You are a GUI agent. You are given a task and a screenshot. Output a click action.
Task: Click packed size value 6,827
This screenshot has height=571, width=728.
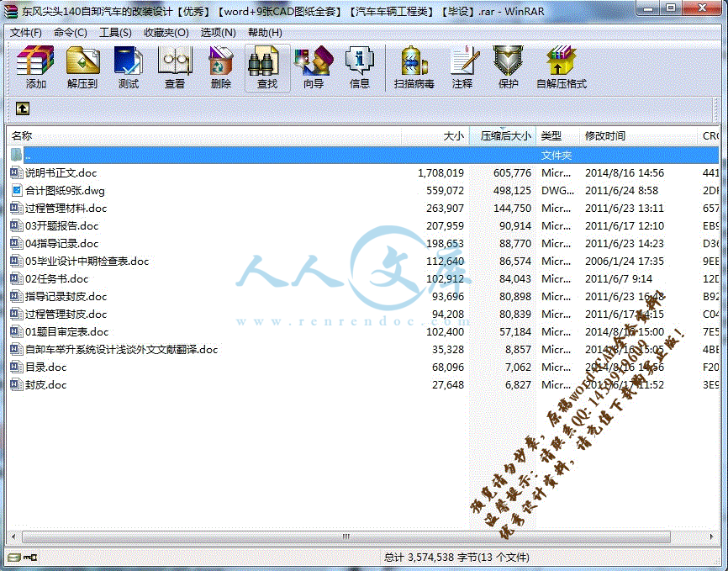click(x=518, y=384)
